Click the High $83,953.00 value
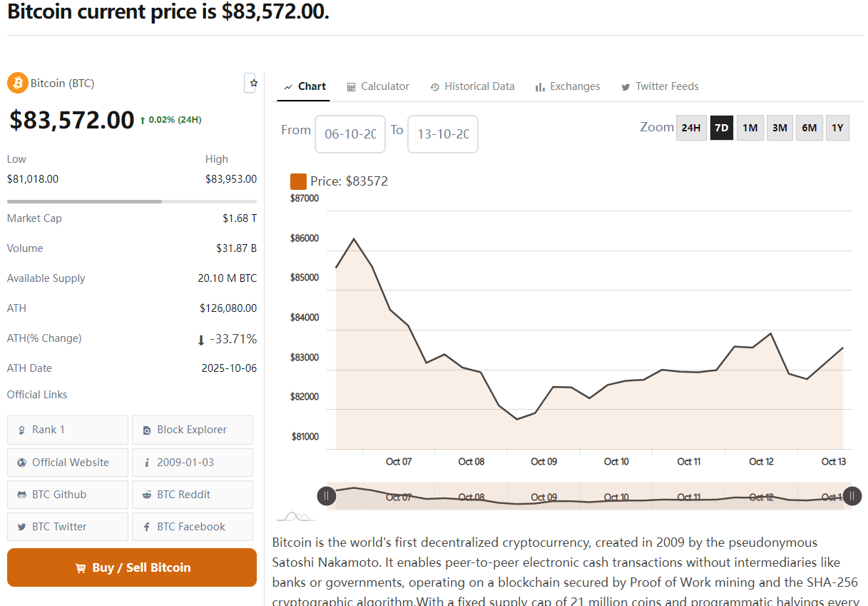 pyautogui.click(x=231, y=179)
